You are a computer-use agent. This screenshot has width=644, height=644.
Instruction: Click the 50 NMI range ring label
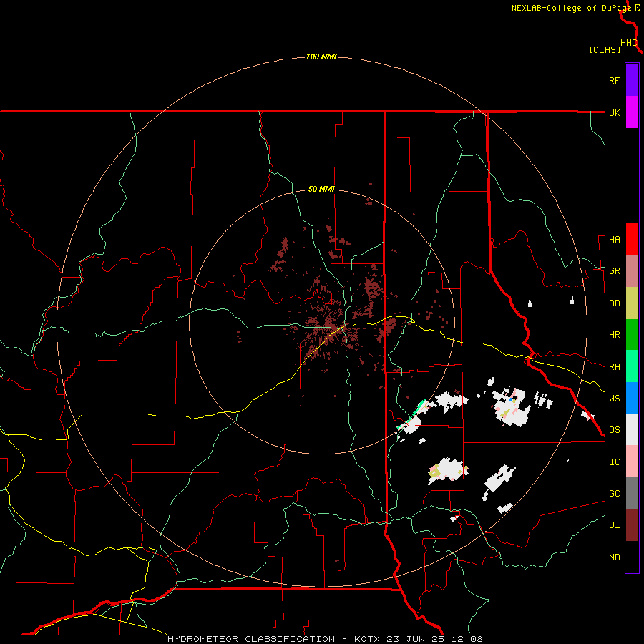coord(321,189)
